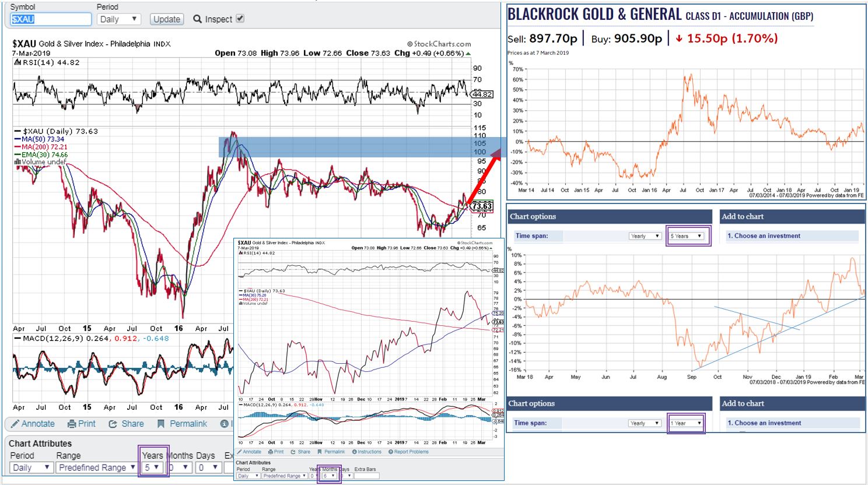The image size is (868, 485).
Task: Click the EMA(30) 74.66 legend entry
Action: (41, 154)
